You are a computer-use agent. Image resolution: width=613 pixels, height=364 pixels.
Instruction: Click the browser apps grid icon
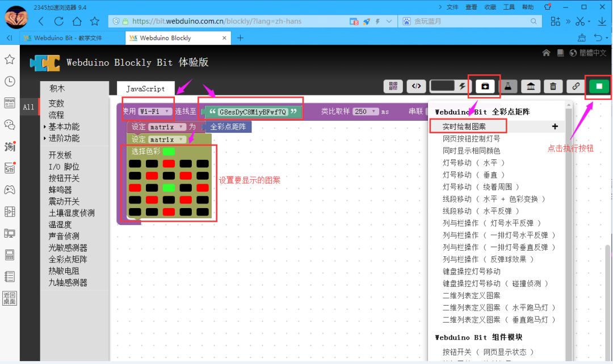(555, 22)
